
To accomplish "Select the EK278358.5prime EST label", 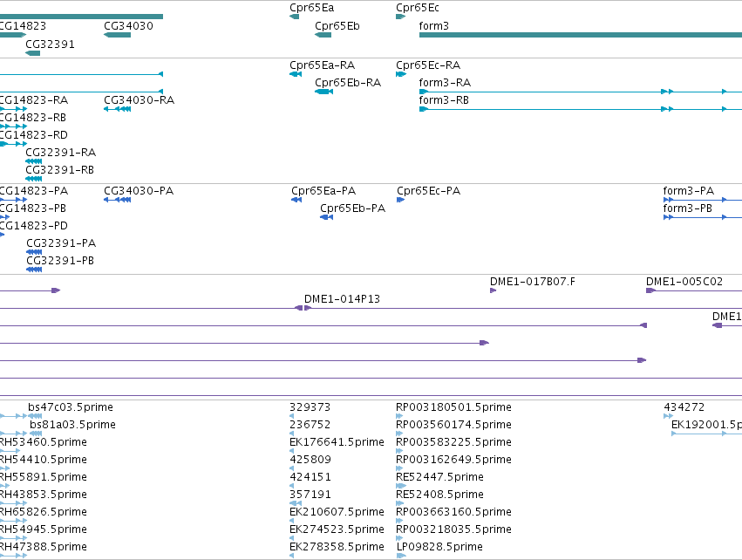I will [x=337, y=547].
